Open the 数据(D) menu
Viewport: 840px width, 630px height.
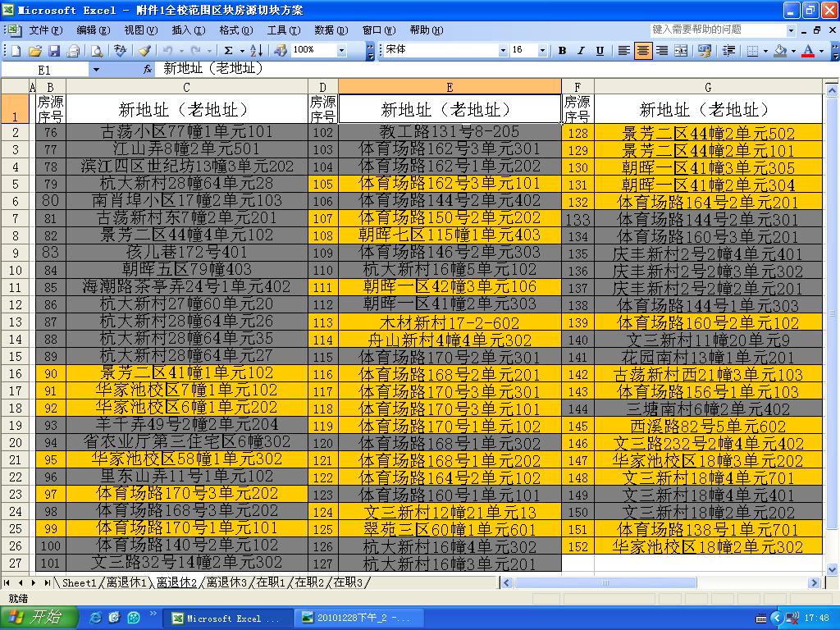coord(331,30)
